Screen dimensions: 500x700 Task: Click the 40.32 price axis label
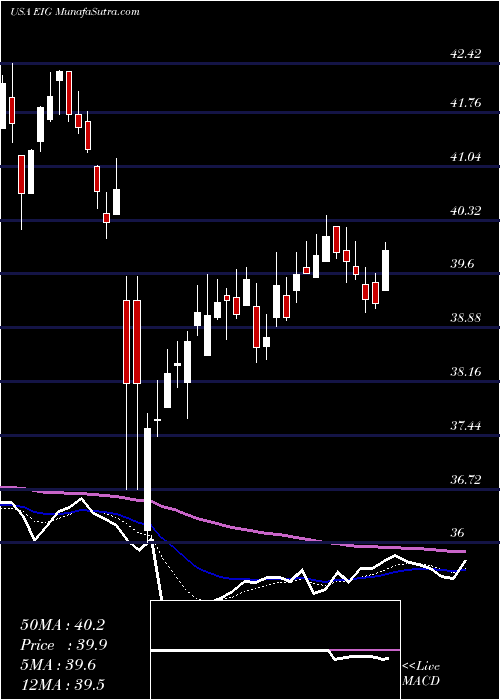(466, 211)
